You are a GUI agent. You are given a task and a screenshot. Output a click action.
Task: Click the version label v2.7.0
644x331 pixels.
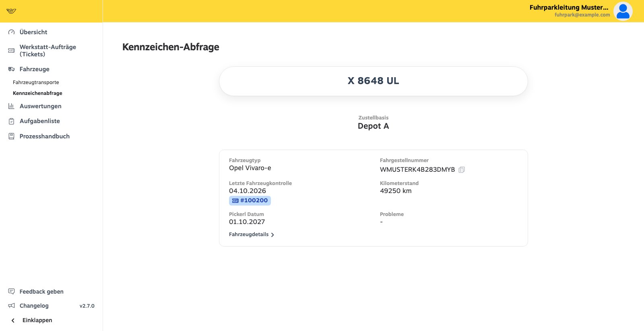click(87, 306)
